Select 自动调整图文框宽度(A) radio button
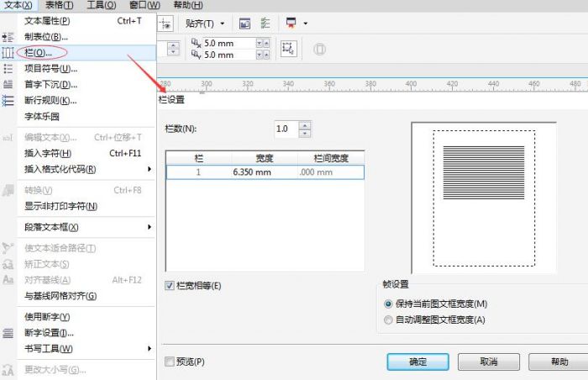588x380 pixels. pos(388,320)
